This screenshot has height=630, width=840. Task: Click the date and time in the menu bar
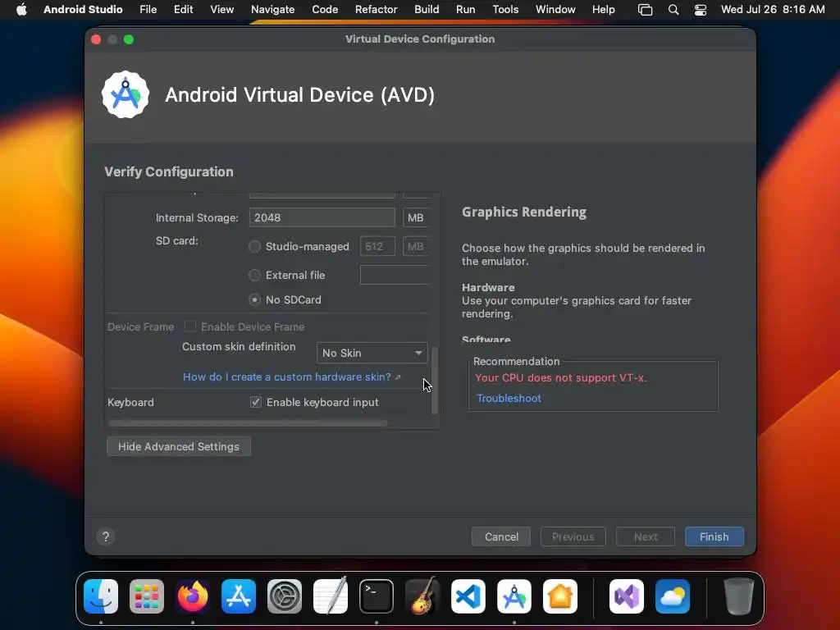tap(773, 9)
